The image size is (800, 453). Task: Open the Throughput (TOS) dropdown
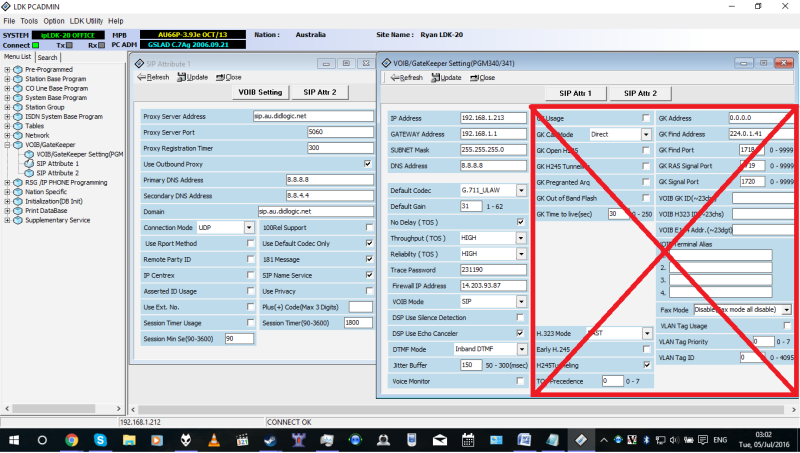(521, 238)
